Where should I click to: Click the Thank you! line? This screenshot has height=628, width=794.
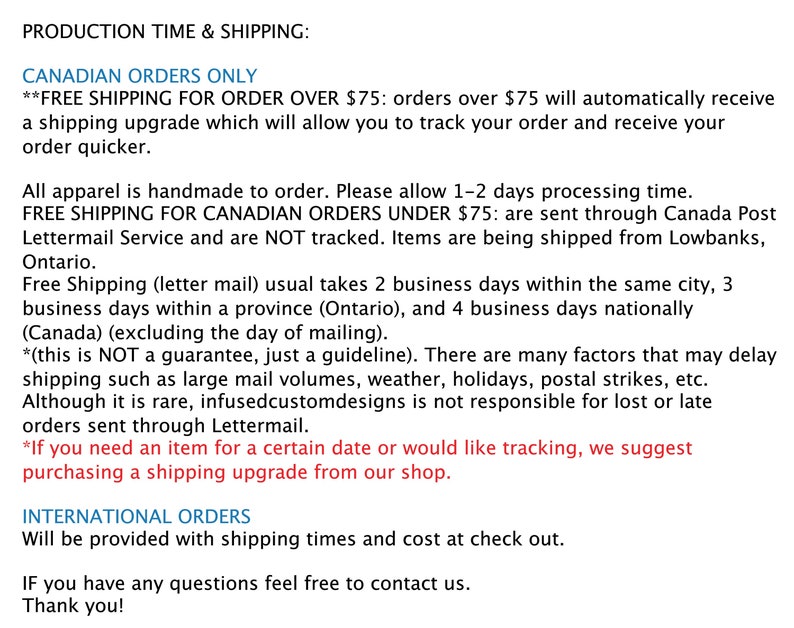73,606
